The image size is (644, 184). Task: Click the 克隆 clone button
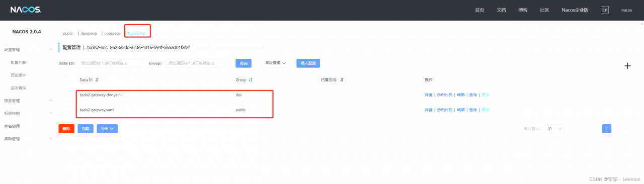86,129
